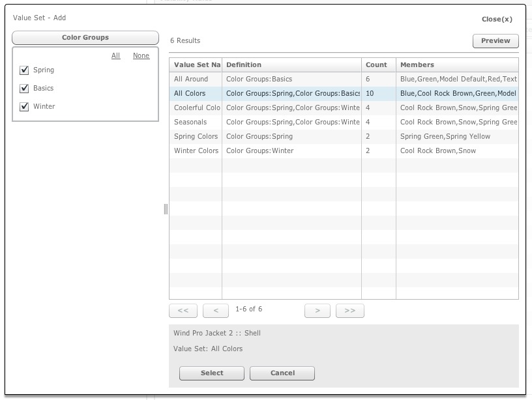Click the panel splitter handle between lists
The width and height of the screenshot is (532, 400).
pos(166,210)
